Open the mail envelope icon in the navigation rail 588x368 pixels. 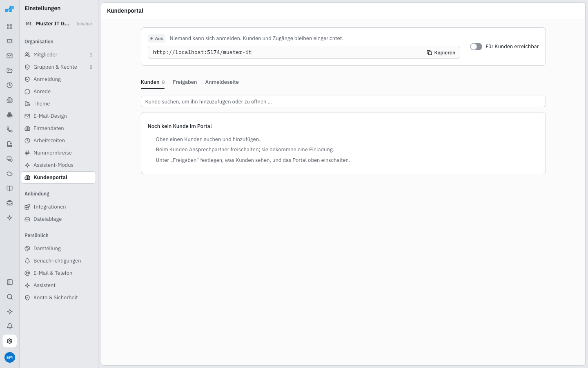[10, 56]
